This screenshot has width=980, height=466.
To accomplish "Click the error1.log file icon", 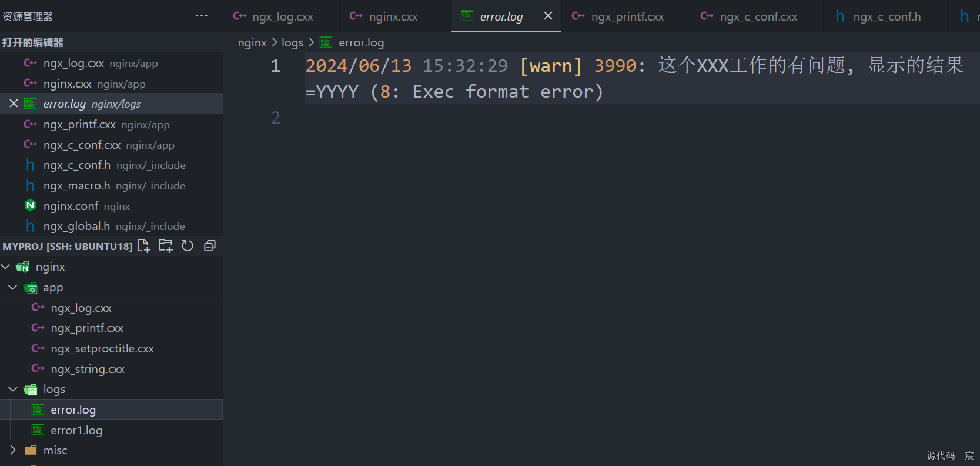I will point(38,430).
